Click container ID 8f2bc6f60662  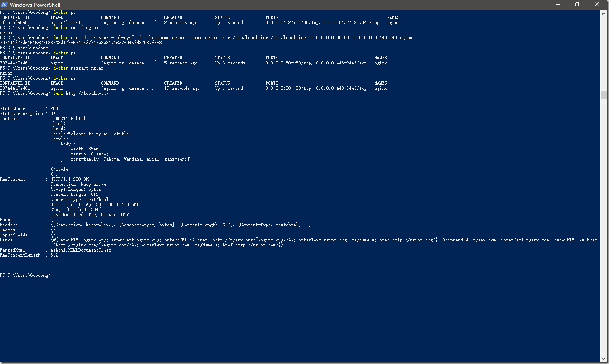(15, 23)
